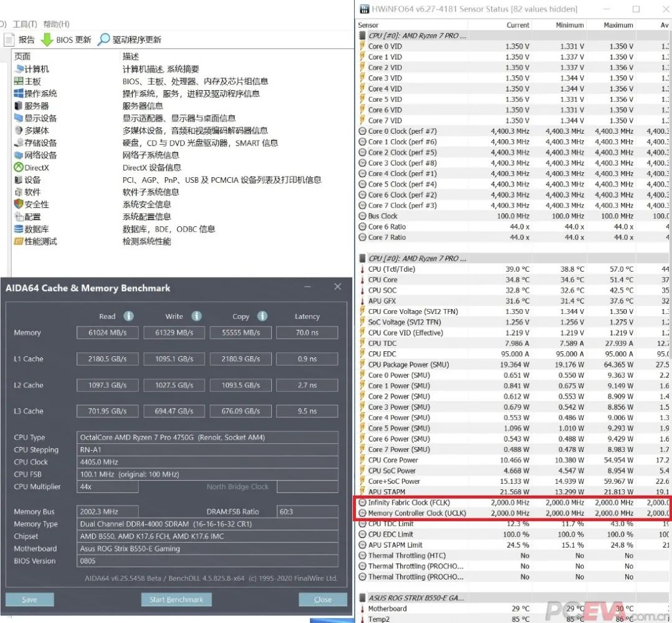Open the 帮助(H) menu
This screenshot has width=672, height=623.
click(56, 24)
